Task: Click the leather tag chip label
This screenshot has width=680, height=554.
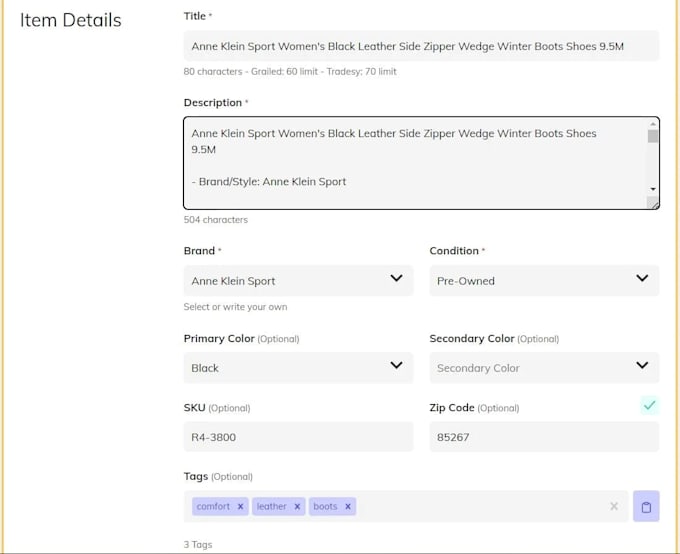Action: [271, 506]
